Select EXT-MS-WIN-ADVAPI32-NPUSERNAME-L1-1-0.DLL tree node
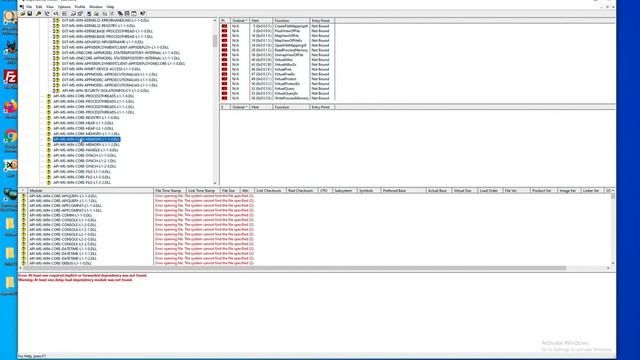The height and width of the screenshot is (360, 640). coord(102,42)
